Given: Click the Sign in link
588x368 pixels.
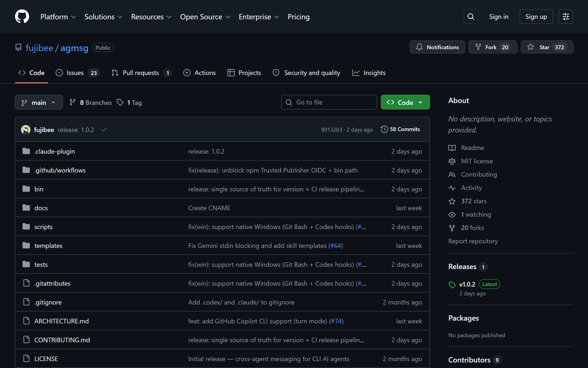Looking at the screenshot, I should tap(499, 17).
